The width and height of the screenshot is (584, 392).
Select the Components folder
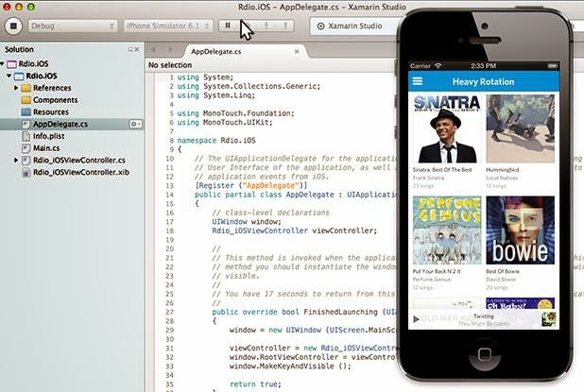click(55, 100)
